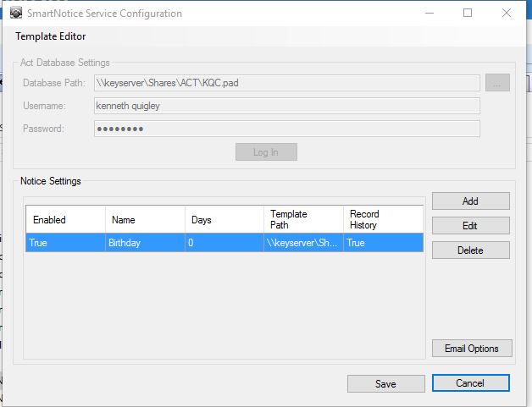
Task: Click the Enabled True cell in Birthday row
Action: 66,243
